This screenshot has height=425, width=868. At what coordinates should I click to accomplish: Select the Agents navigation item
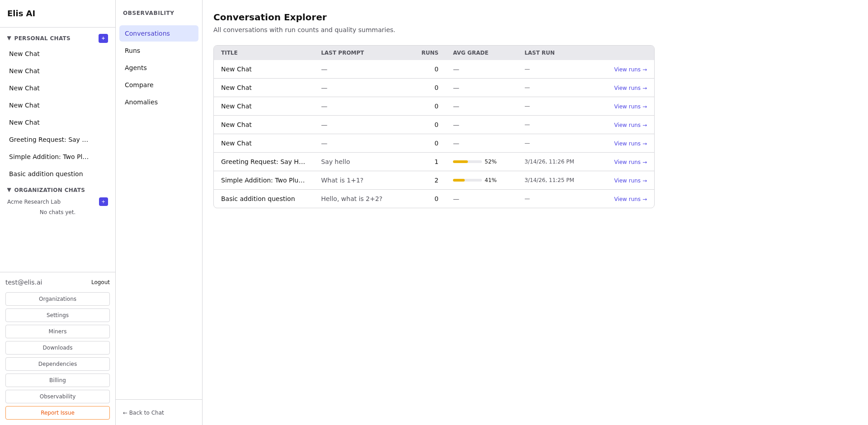click(136, 68)
